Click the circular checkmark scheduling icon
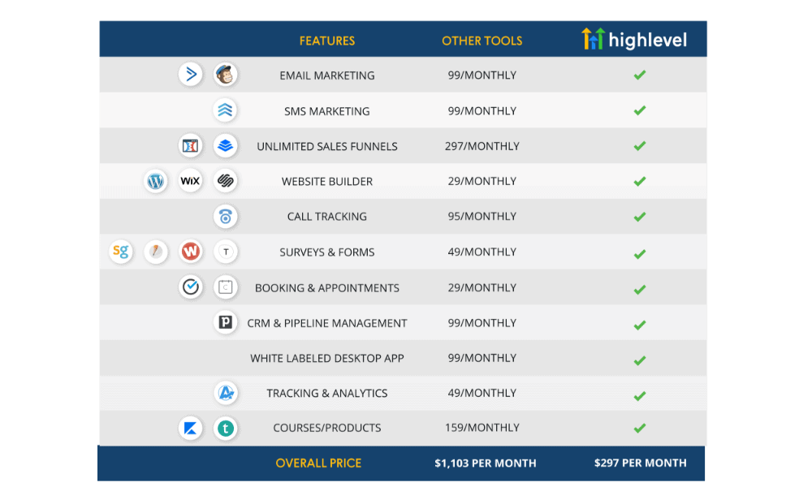 (x=191, y=286)
